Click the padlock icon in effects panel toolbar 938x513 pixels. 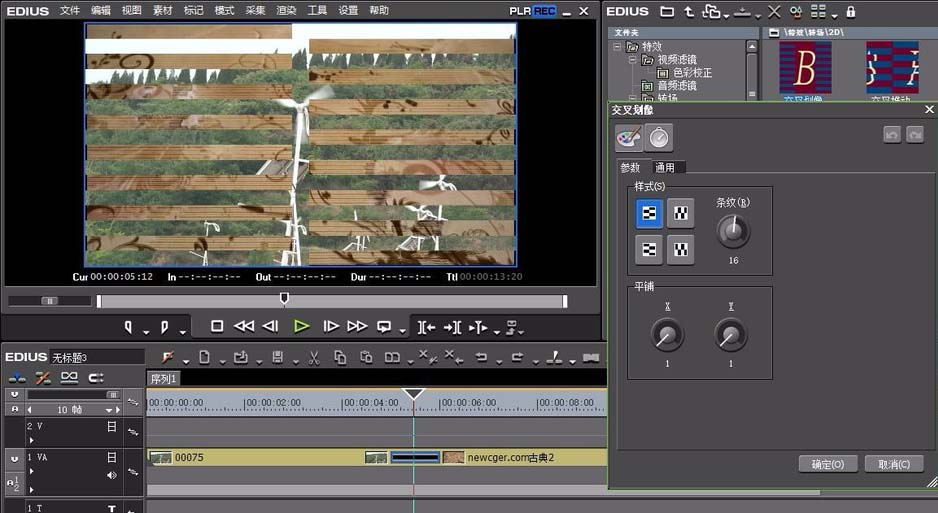click(x=850, y=12)
